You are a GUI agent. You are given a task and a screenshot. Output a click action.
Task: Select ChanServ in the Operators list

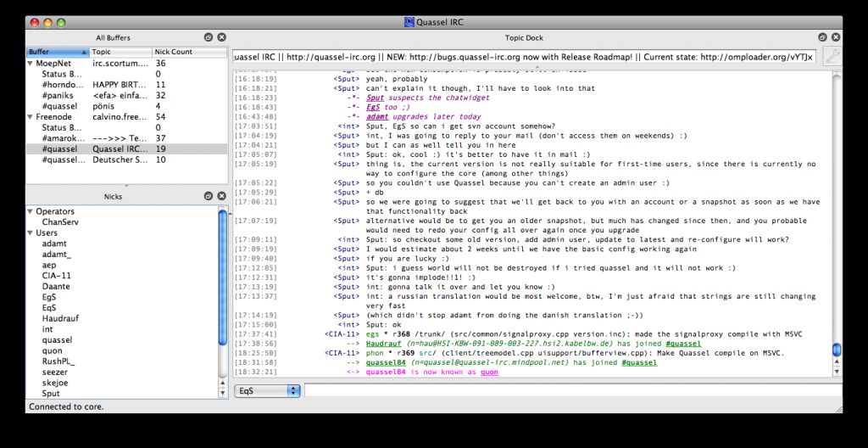[x=60, y=221]
